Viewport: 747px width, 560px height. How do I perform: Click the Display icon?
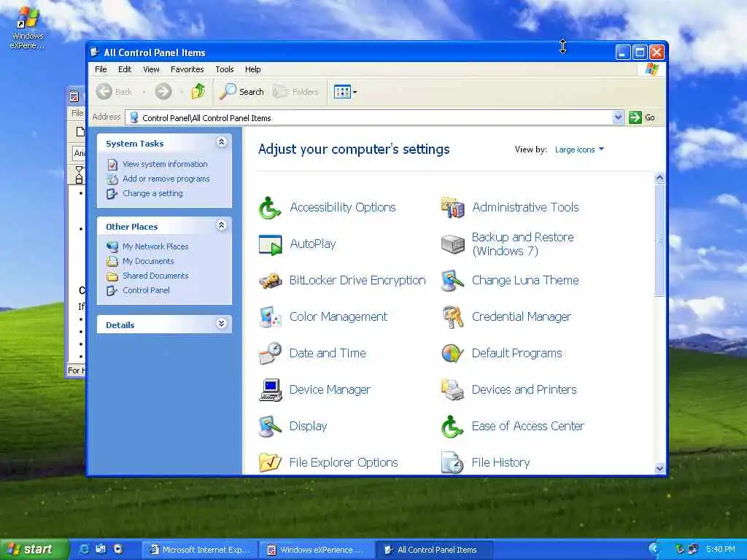tap(270, 426)
